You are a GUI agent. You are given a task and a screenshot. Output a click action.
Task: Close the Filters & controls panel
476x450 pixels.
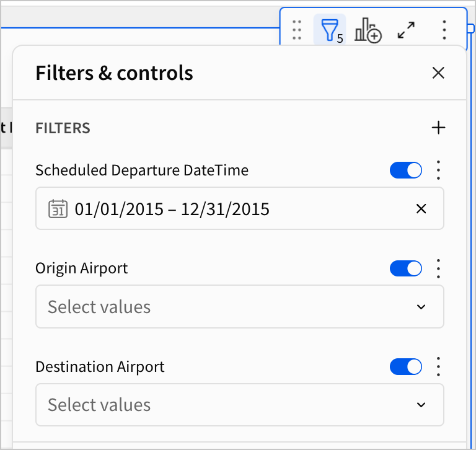(x=438, y=73)
